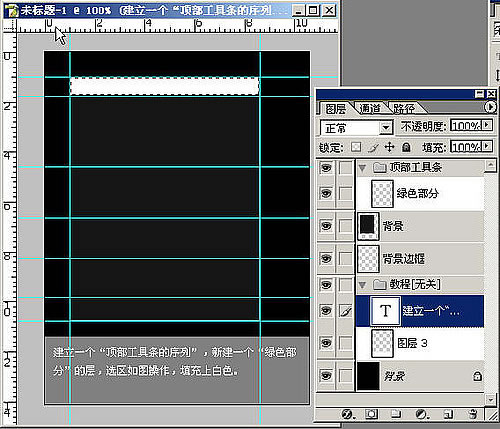Create new fill or adjustment layer

[422, 414]
